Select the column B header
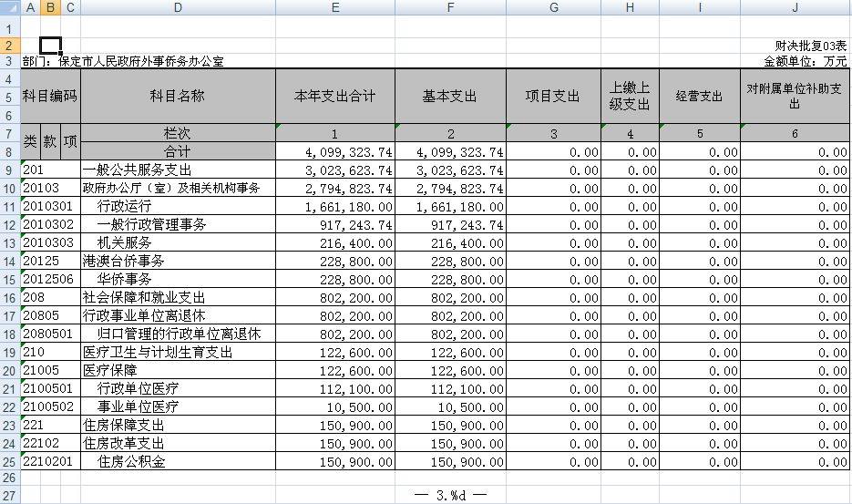Screen dimensions: 852x504 (x=50, y=7)
